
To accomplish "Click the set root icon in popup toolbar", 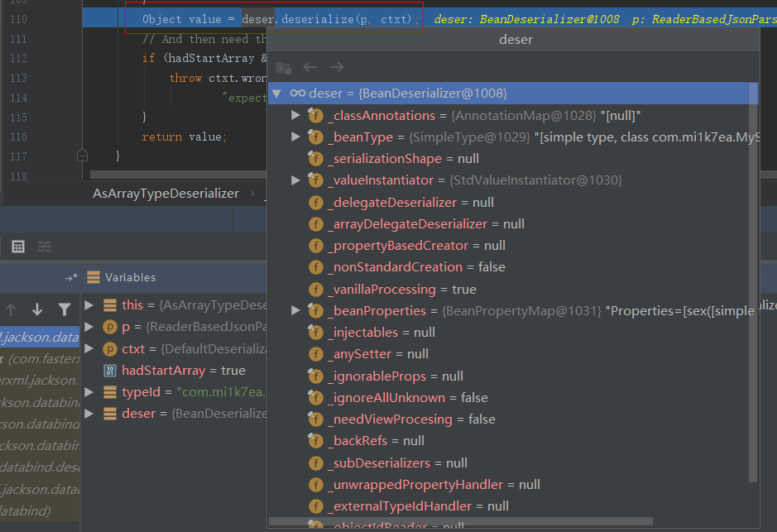I will click(283, 68).
